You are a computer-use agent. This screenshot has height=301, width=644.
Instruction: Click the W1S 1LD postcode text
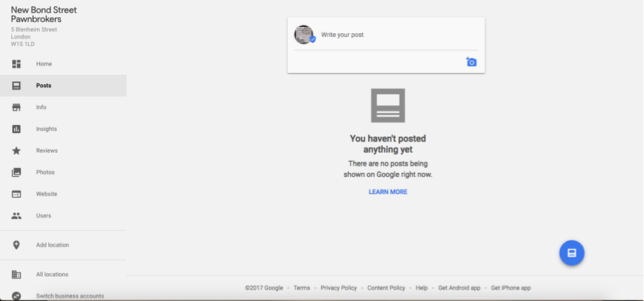[23, 44]
